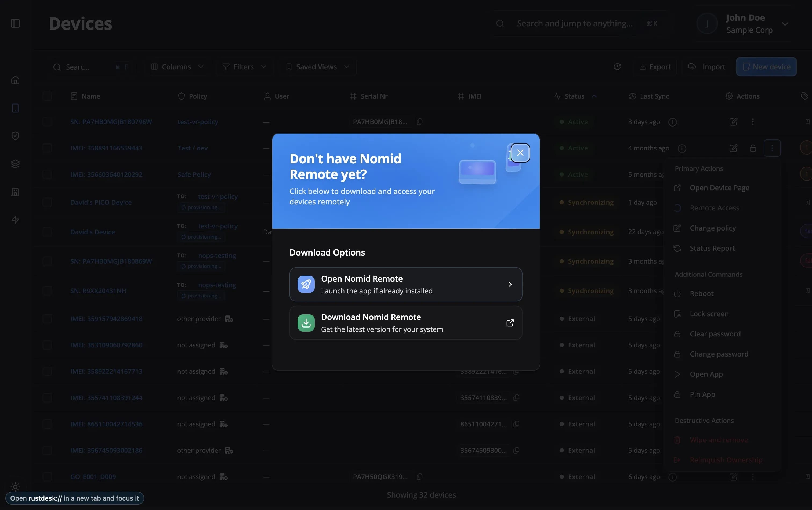812x510 pixels.
Task: Click Open Nomid Remote option
Action: [x=405, y=284]
